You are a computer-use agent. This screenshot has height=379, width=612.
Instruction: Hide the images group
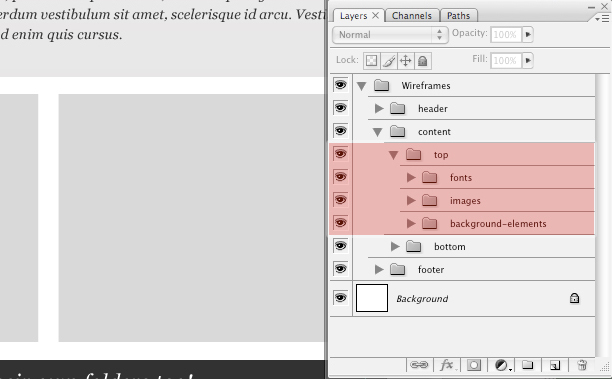pyautogui.click(x=340, y=200)
